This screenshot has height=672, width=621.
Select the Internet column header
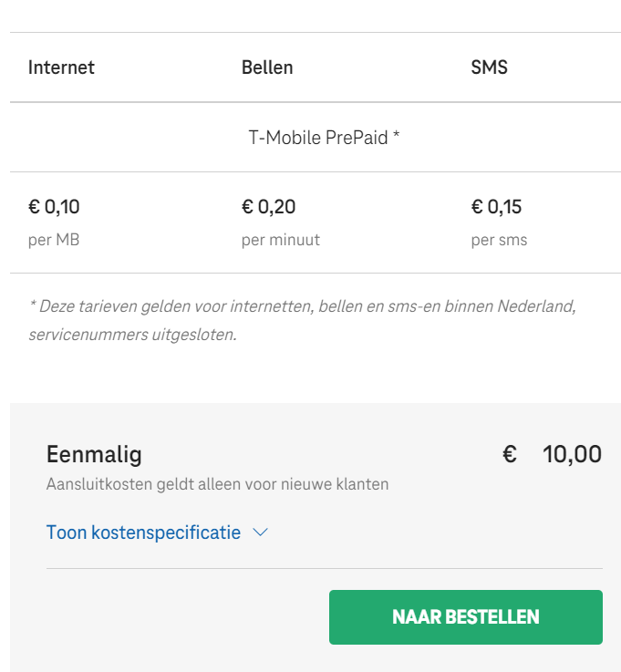(61, 67)
